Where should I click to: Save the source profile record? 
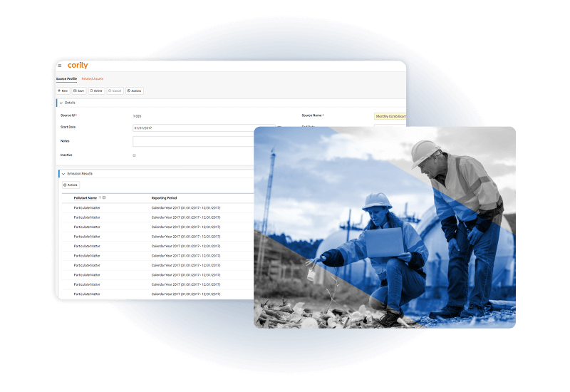tap(79, 91)
